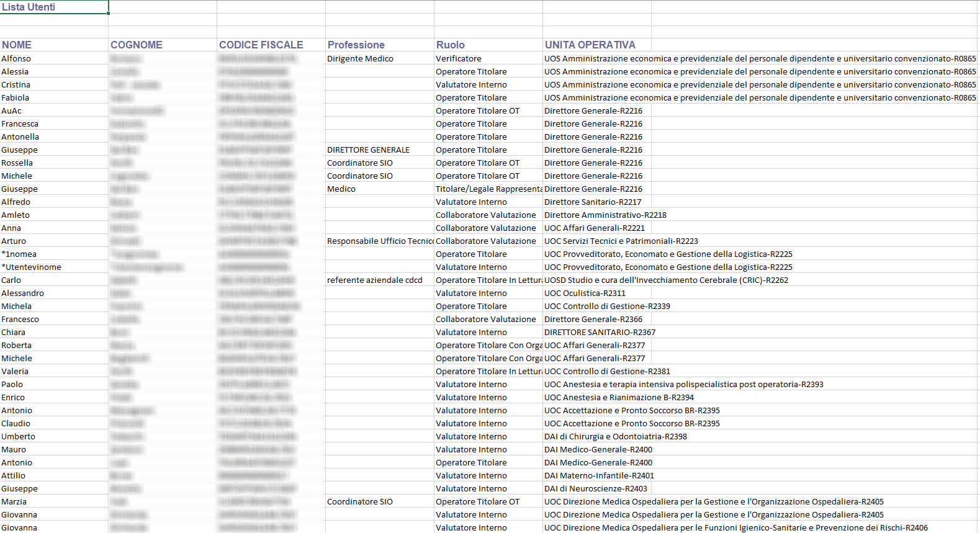Select the name cell 'Rossella'
Image resolution: width=980 pixels, height=533 pixels.
click(54, 163)
